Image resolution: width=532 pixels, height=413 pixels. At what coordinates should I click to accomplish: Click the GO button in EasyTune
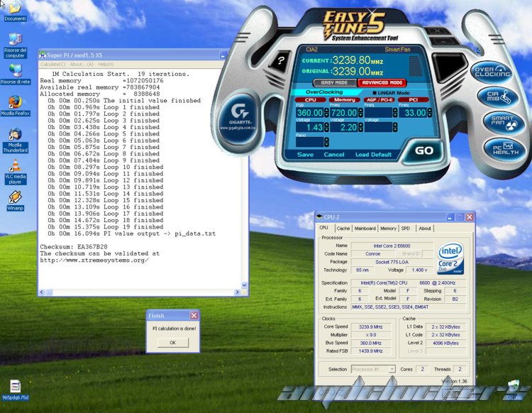pyautogui.click(x=423, y=150)
